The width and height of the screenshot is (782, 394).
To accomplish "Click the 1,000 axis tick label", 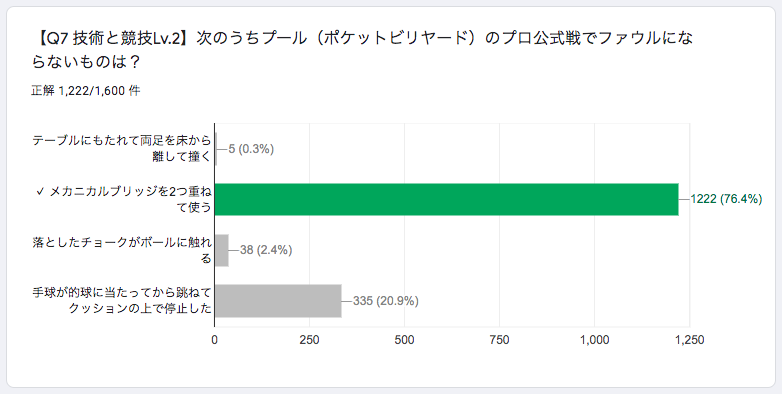I will point(594,340).
